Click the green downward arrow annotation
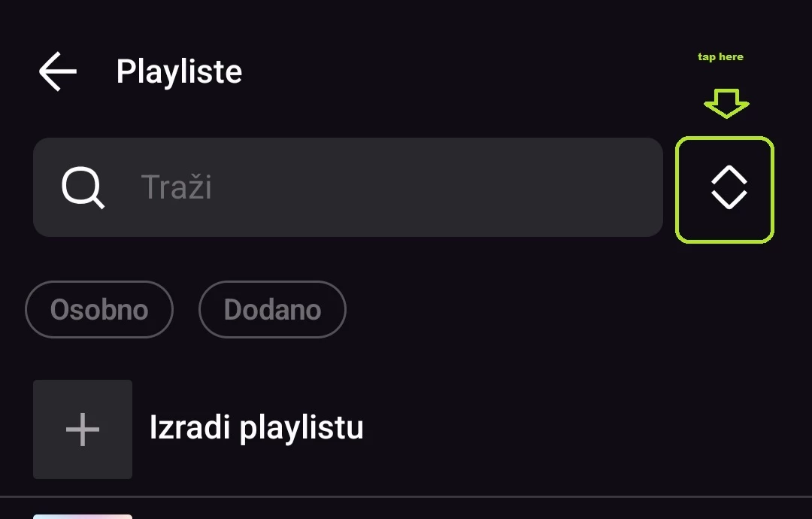Image resolution: width=812 pixels, height=519 pixels. click(x=726, y=103)
